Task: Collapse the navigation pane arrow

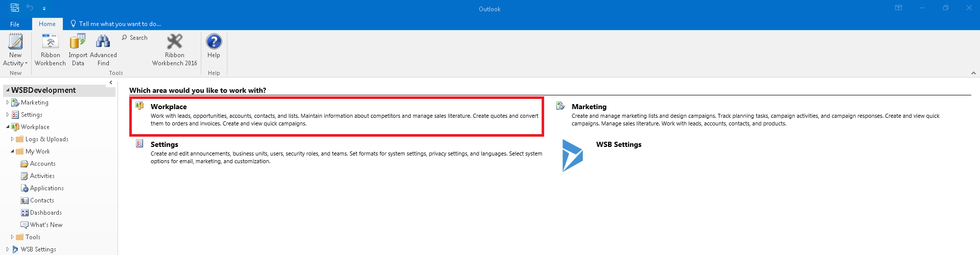Action: point(111,83)
